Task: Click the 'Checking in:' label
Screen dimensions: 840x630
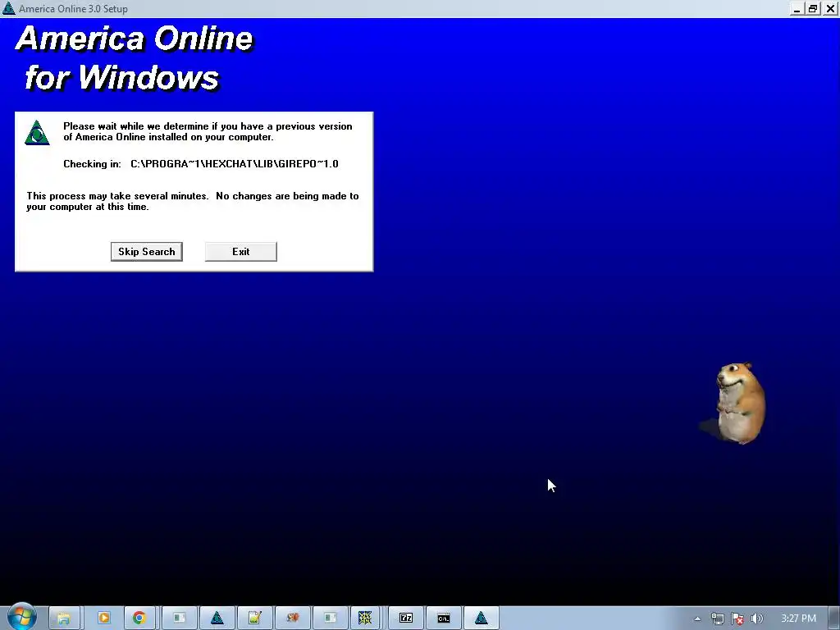Action: (92, 164)
